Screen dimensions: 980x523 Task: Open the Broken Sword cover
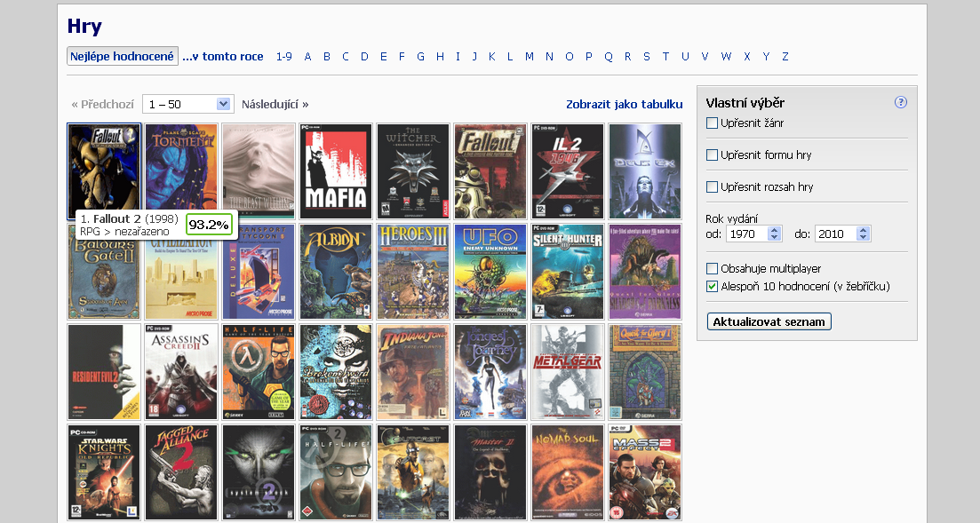click(x=336, y=372)
